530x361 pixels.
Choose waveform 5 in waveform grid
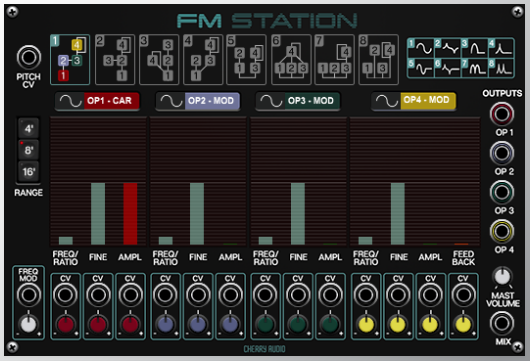click(421, 68)
